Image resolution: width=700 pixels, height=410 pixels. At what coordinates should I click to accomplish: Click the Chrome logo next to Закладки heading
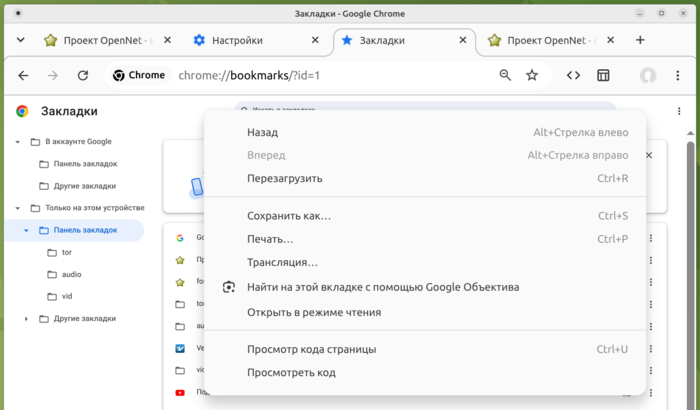coord(22,111)
